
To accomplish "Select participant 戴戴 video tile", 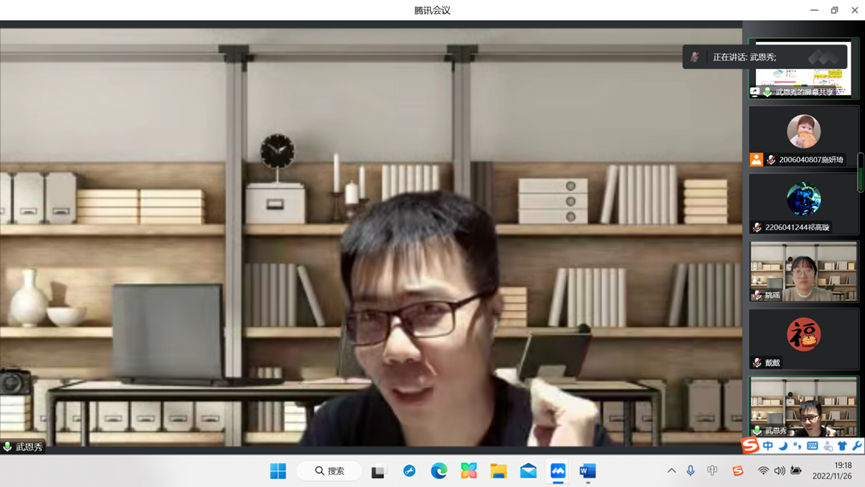I will tap(803, 338).
